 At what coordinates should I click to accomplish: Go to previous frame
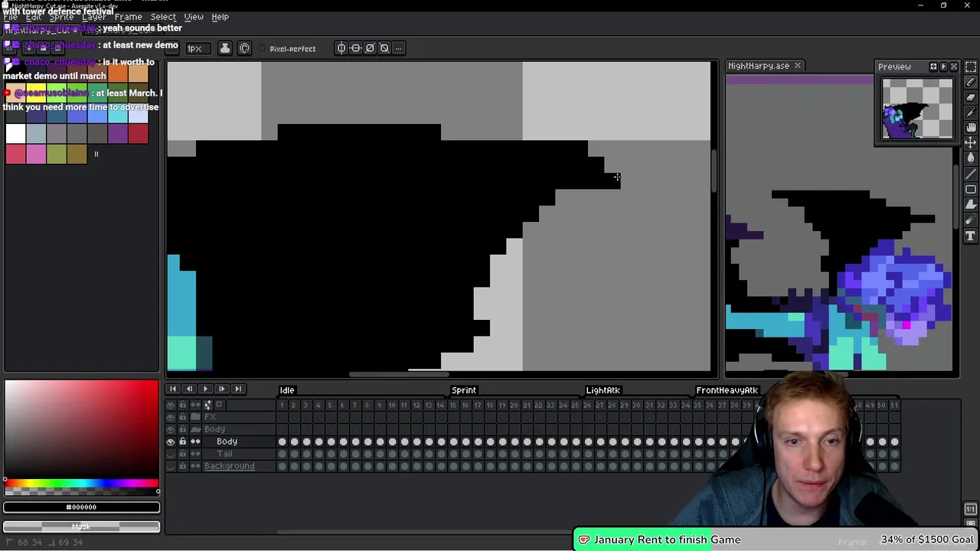point(189,390)
